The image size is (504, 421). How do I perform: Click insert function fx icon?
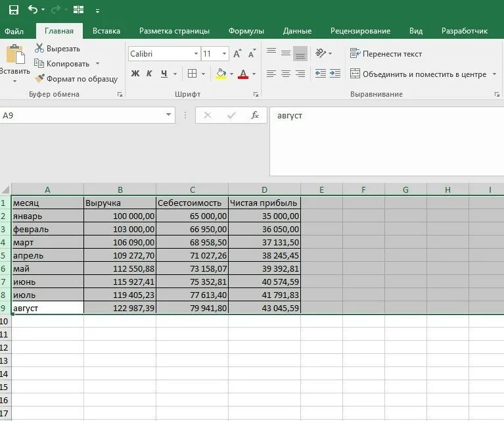coord(255,115)
